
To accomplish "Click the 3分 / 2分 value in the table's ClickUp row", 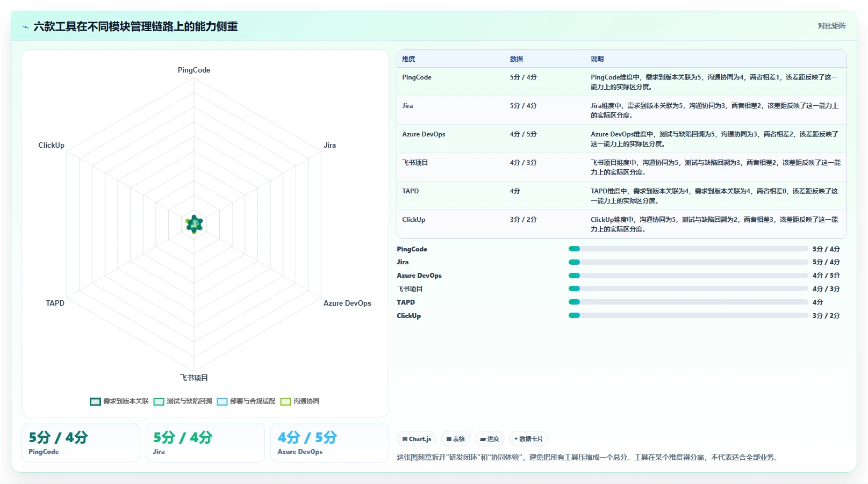I will tap(523, 220).
